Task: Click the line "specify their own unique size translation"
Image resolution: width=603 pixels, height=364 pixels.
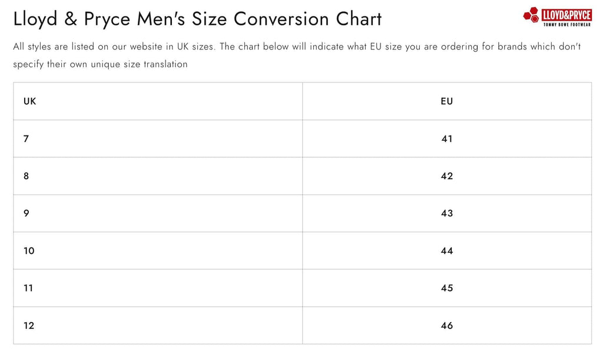Action: 100,64
